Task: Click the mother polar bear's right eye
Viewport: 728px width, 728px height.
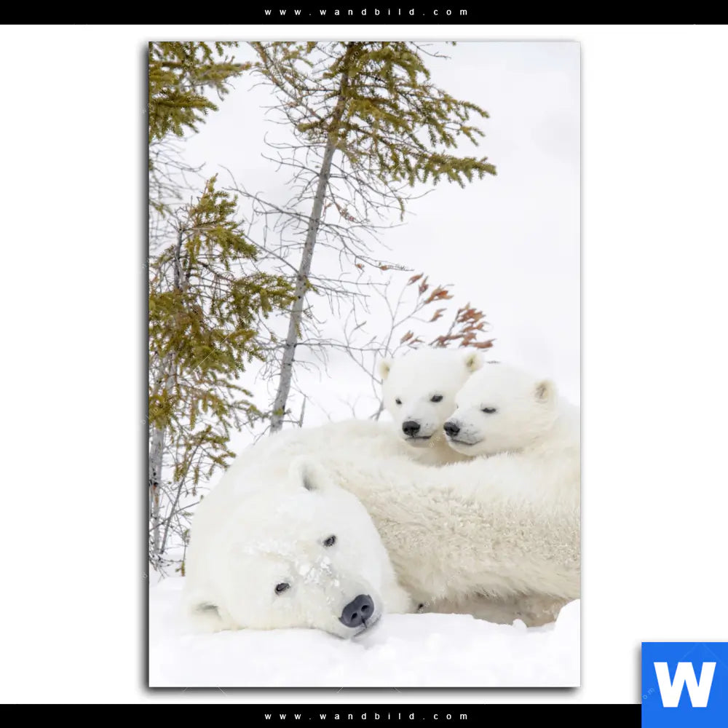Action: [x=330, y=540]
